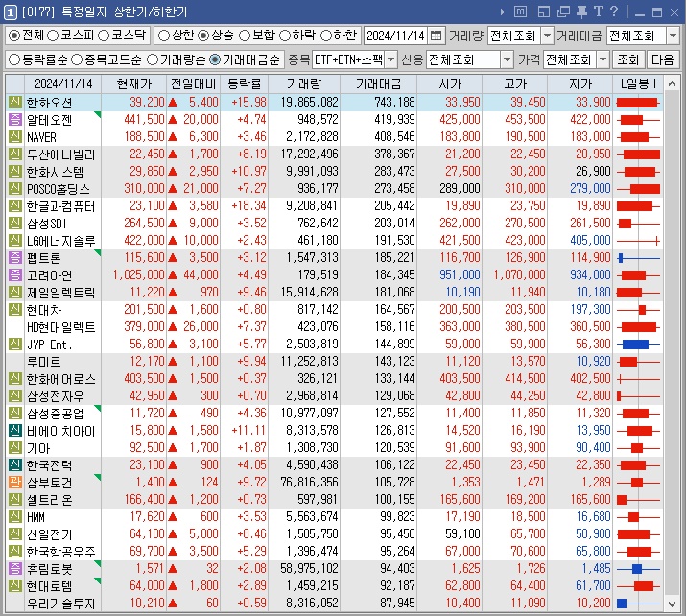Image resolution: width=686 pixels, height=616 pixels.
Task: Select the 보합 radio button
Action: click(245, 36)
